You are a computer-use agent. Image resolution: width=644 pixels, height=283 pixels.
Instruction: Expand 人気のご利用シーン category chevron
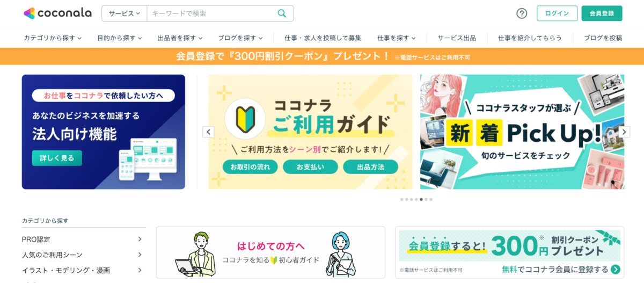point(140,255)
